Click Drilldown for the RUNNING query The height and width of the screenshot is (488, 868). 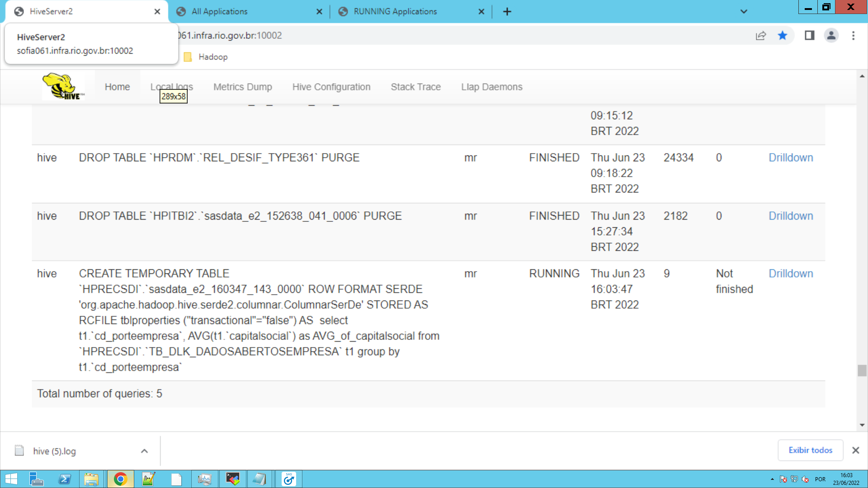[791, 273]
